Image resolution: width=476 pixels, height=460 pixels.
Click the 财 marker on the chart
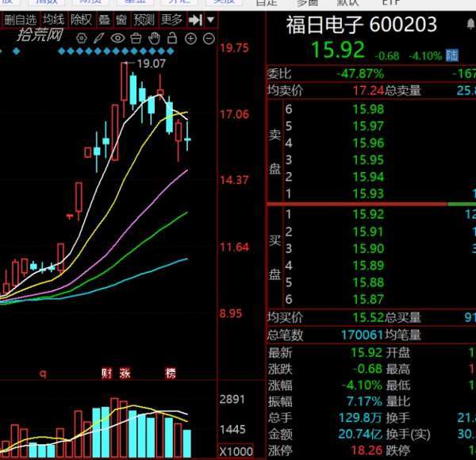click(107, 374)
